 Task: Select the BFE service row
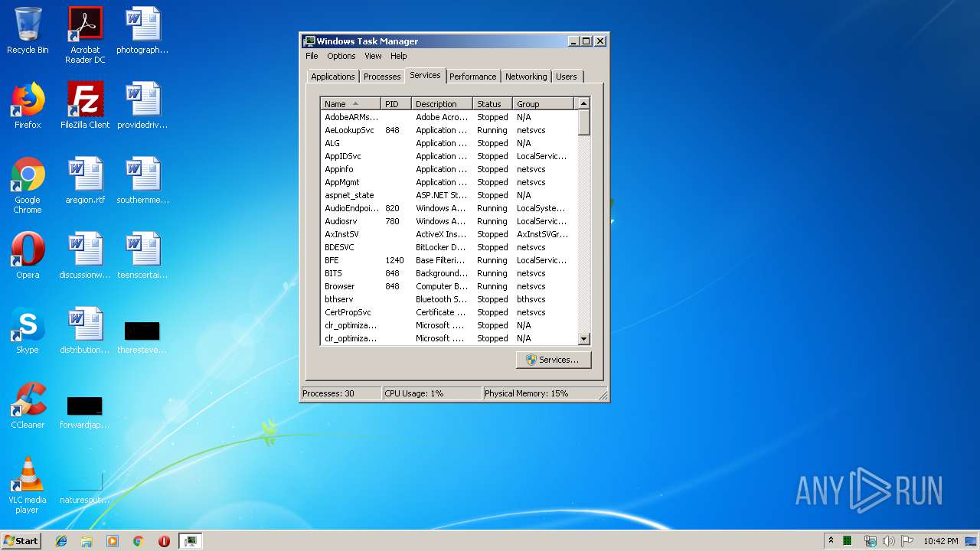click(449, 260)
